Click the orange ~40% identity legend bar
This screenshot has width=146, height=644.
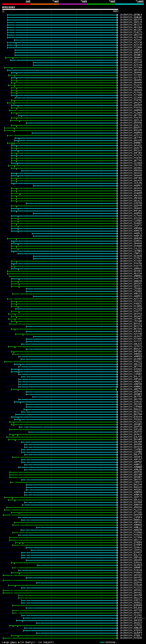pos(45,4)
